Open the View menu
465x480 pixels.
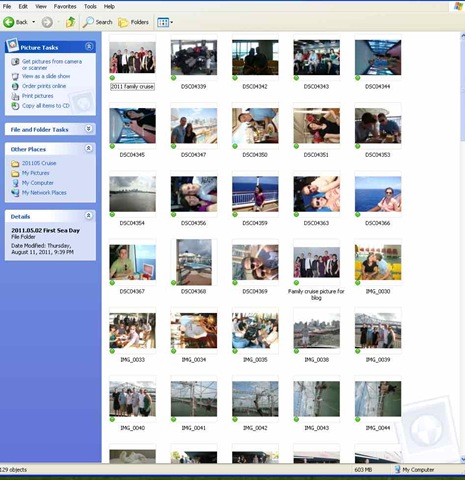coord(41,6)
